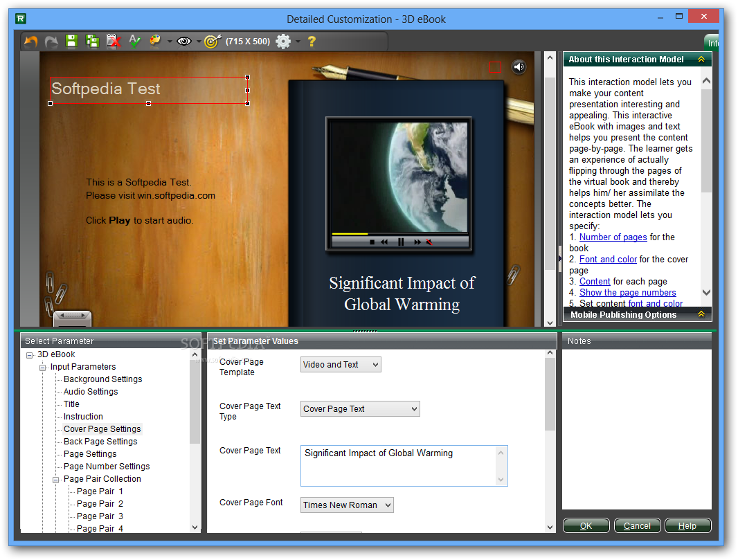This screenshot has height=560, width=738.
Task: Collapse the Input Parameters node
Action: [43, 368]
